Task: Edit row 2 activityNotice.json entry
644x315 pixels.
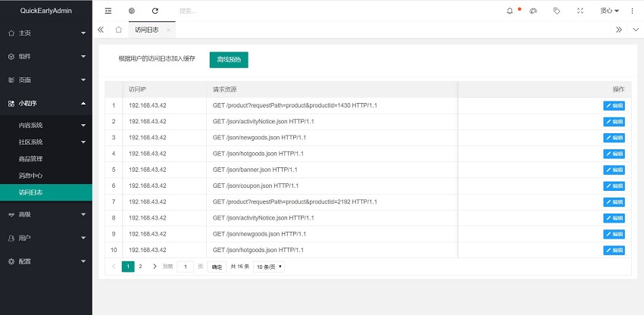Action: click(614, 122)
